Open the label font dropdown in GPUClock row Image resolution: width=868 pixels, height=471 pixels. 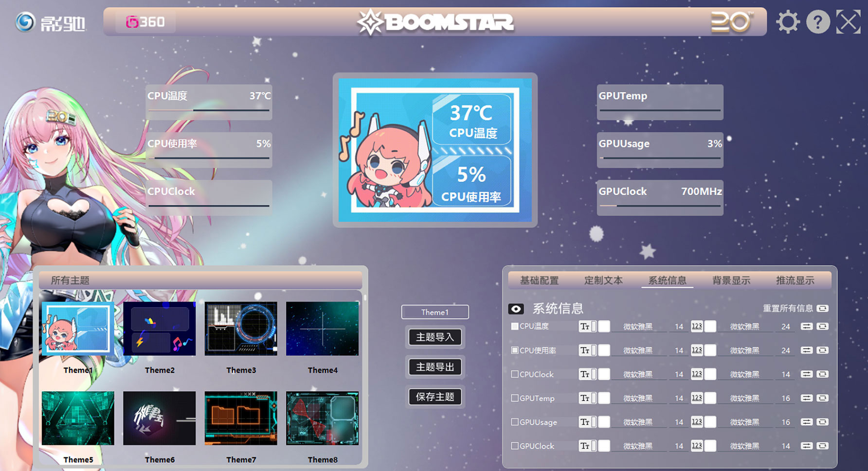(x=638, y=446)
